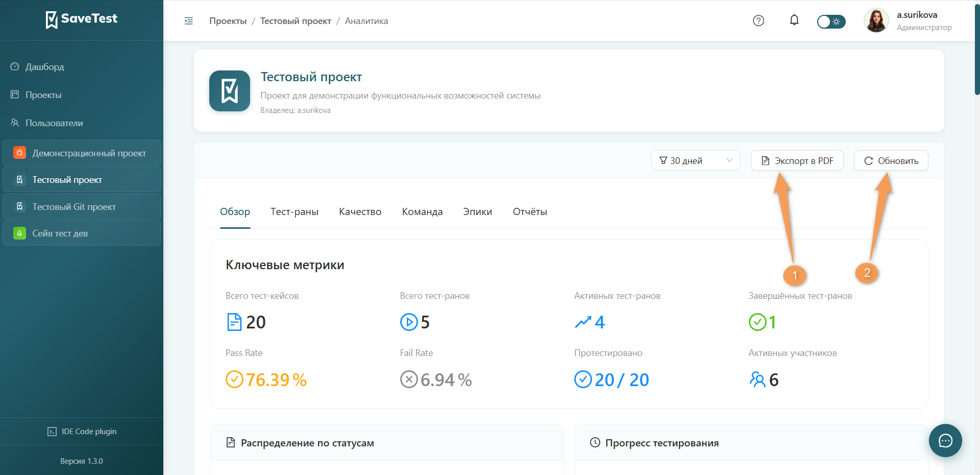Select Тестовый Git проект in the sidebar

click(82, 206)
